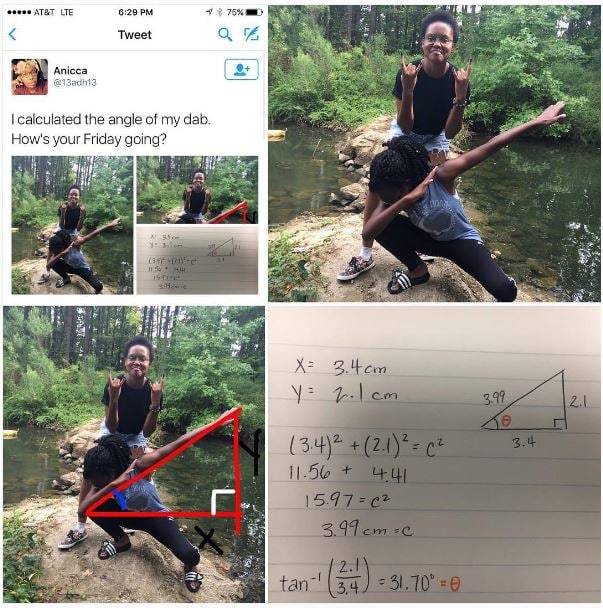603x608 pixels.
Task: Open the red-triangle photo thumbnail in tweet
Action: click(x=197, y=190)
